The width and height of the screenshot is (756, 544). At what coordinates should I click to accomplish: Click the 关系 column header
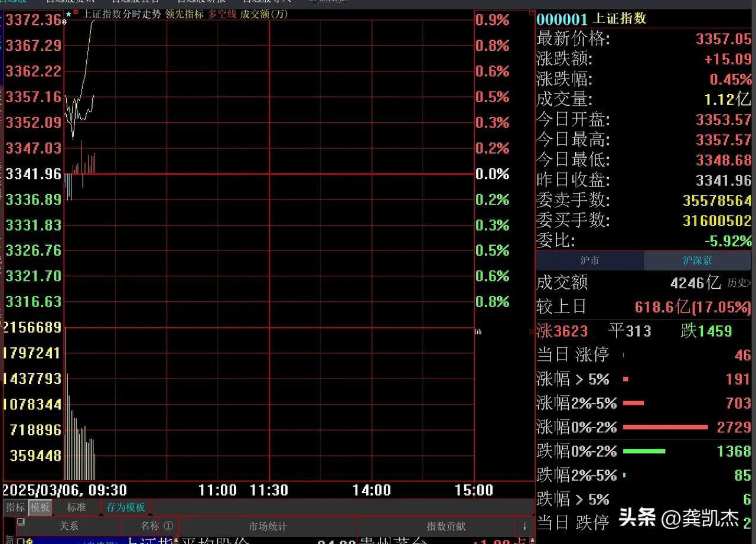(69, 526)
